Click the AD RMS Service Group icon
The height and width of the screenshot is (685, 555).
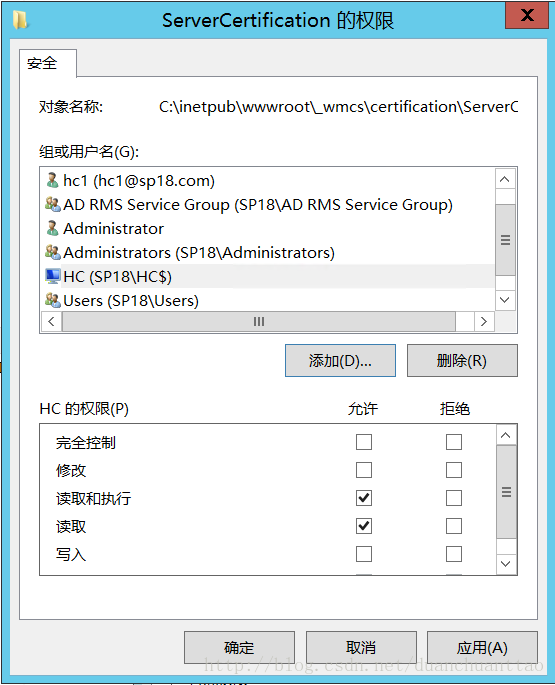point(52,204)
